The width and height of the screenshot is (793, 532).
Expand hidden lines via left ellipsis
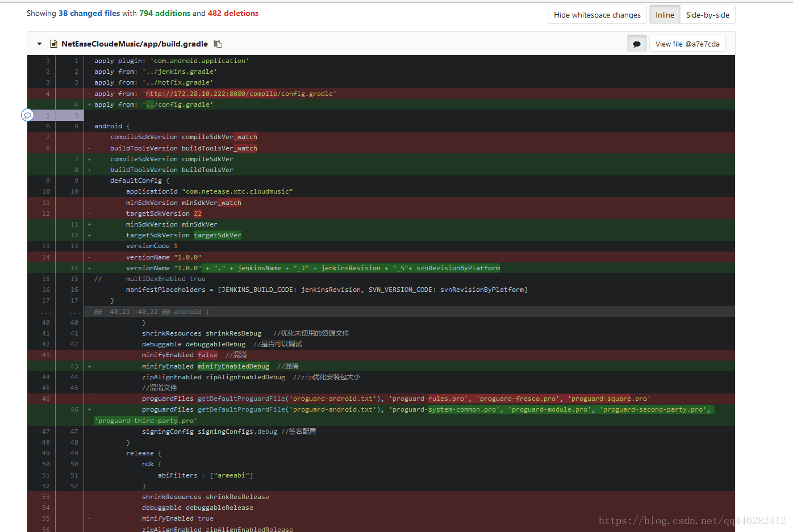pyautogui.click(x=46, y=312)
